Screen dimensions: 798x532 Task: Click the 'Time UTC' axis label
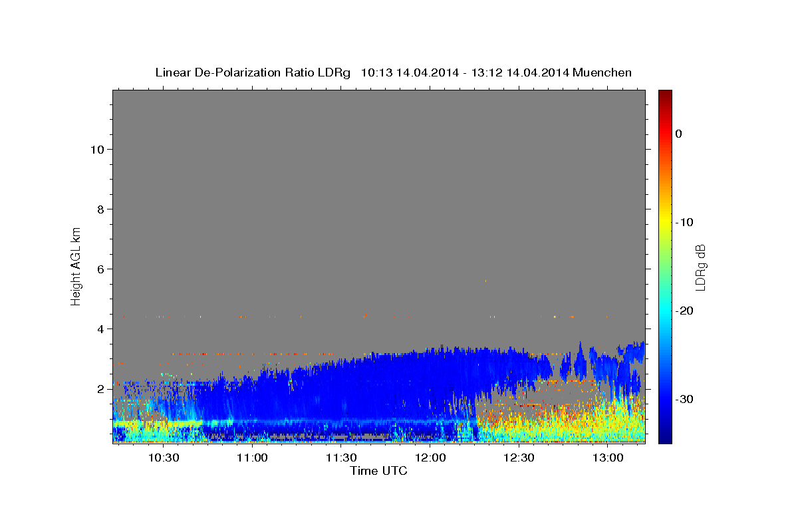pyautogui.click(x=378, y=471)
